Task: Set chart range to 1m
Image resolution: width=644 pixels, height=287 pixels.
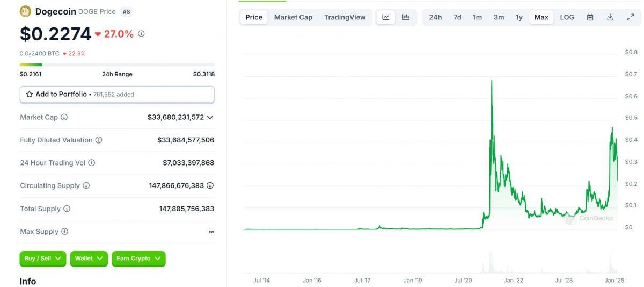Action: coord(477,17)
